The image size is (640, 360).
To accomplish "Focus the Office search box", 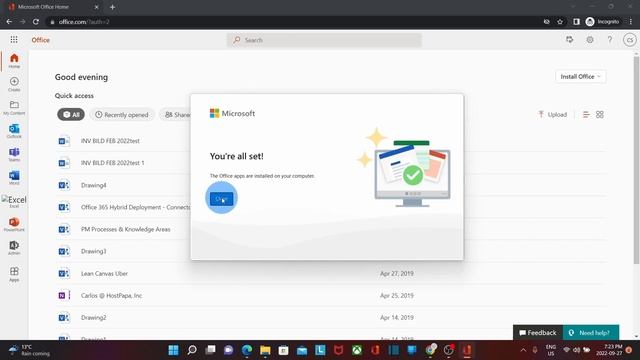I will click(x=324, y=40).
